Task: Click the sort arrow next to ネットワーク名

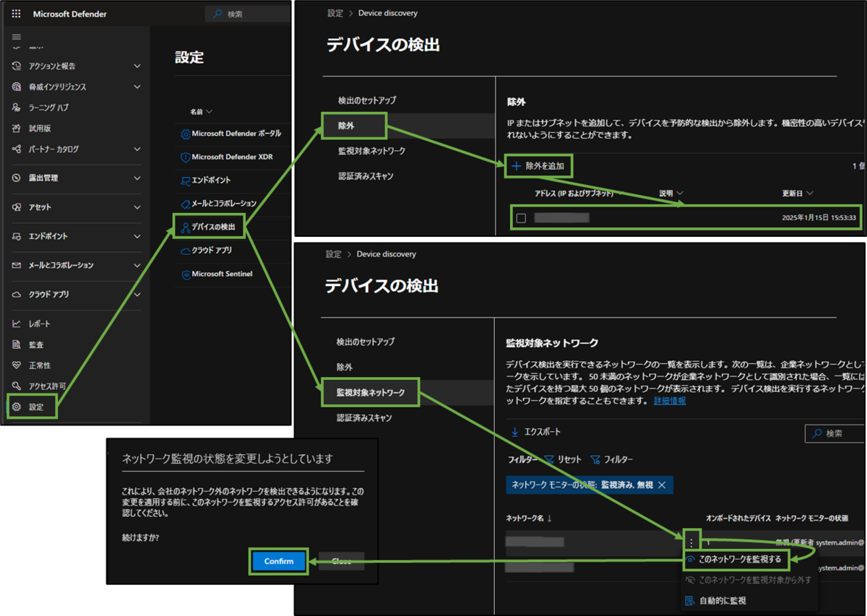Action: (x=549, y=518)
